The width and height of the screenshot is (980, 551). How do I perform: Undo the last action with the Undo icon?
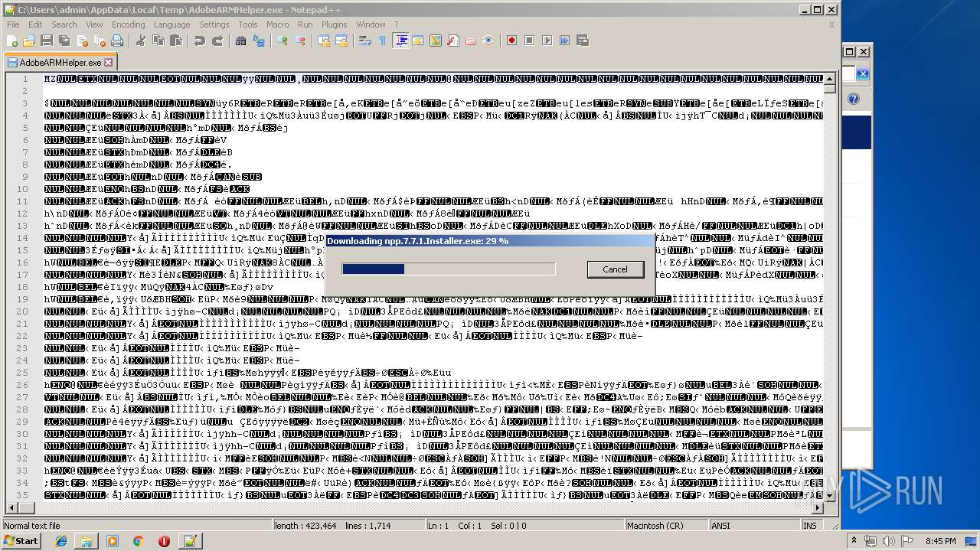[200, 41]
